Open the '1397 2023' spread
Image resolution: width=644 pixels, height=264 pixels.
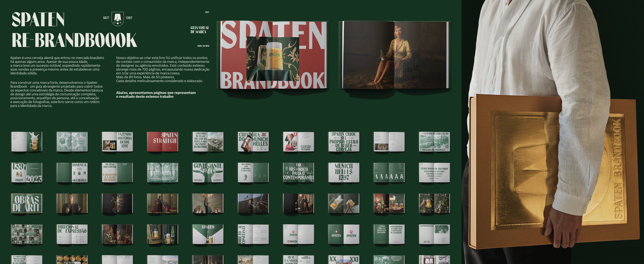point(27,173)
